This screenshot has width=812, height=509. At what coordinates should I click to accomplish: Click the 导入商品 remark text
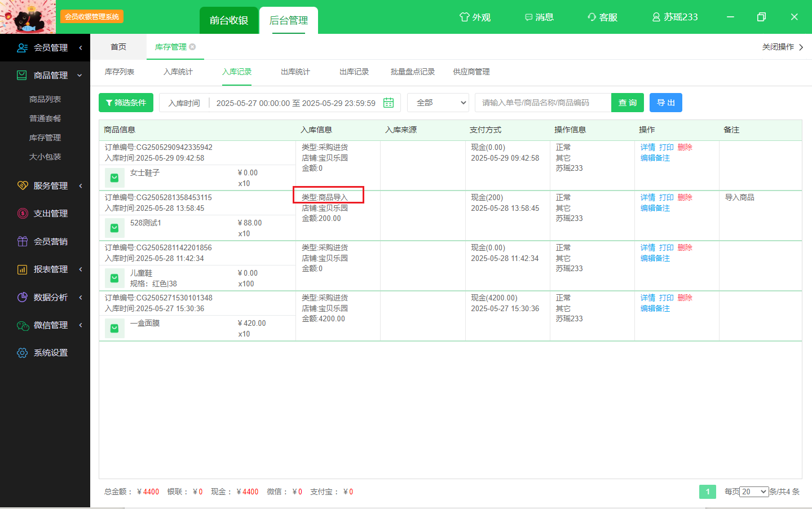[740, 197]
